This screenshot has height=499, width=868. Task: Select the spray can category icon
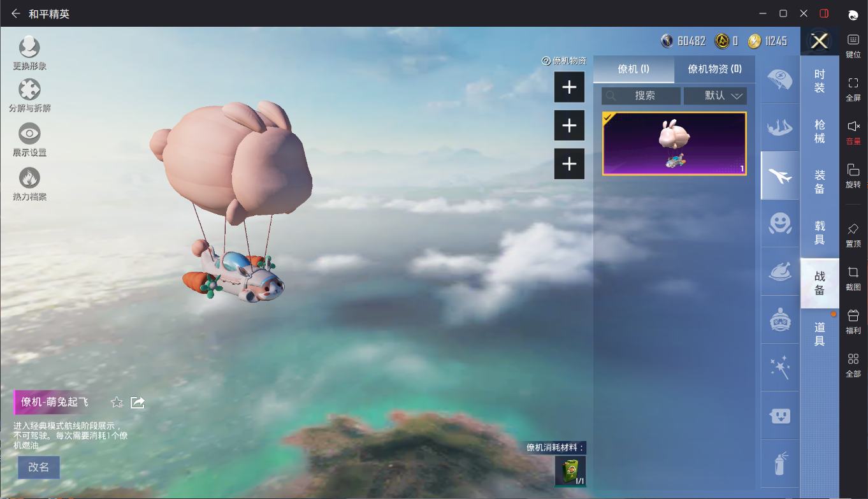779,463
